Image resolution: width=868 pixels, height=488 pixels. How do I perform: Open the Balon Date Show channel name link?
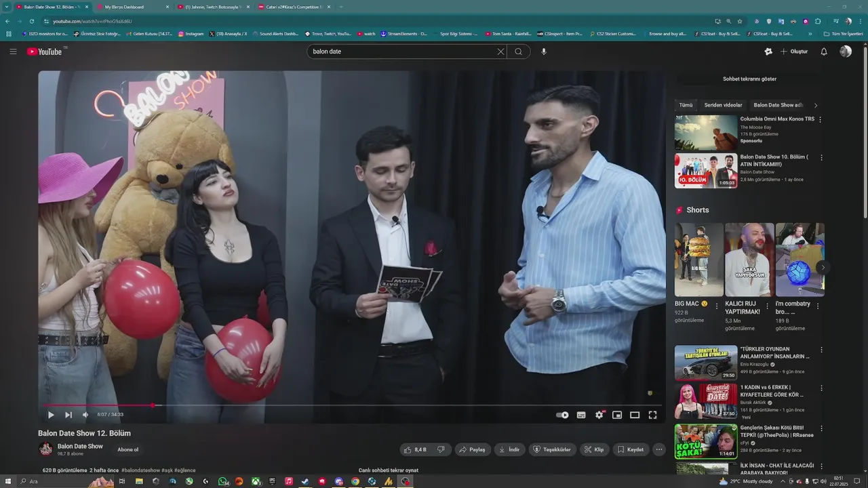(80, 446)
